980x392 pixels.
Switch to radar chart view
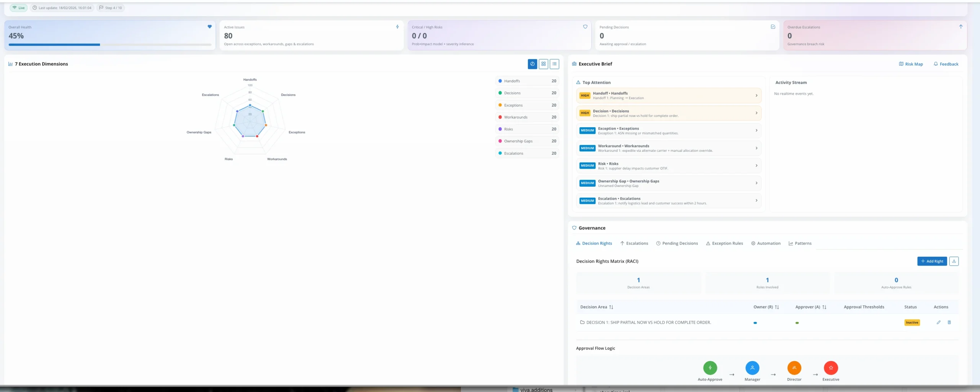(x=532, y=64)
